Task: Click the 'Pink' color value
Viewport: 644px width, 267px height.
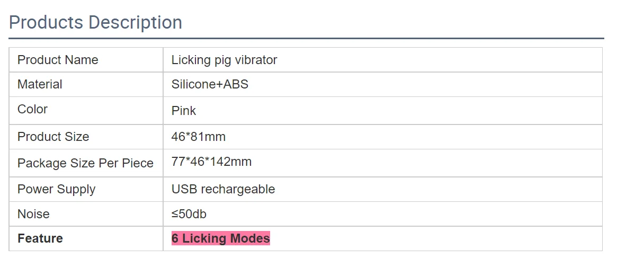Action: 184,111
